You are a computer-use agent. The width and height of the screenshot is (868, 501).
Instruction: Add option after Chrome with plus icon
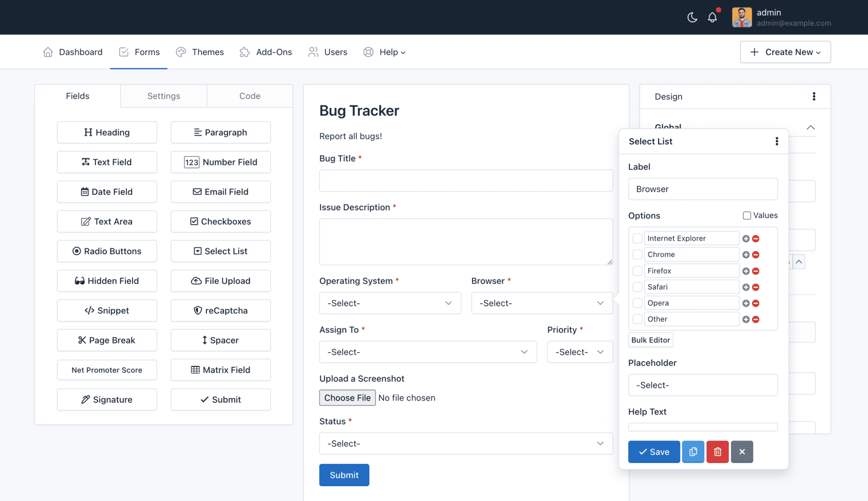pos(746,255)
